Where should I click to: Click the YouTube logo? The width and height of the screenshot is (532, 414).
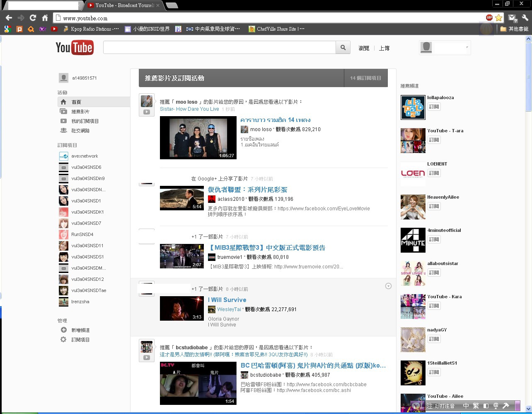pyautogui.click(x=75, y=48)
